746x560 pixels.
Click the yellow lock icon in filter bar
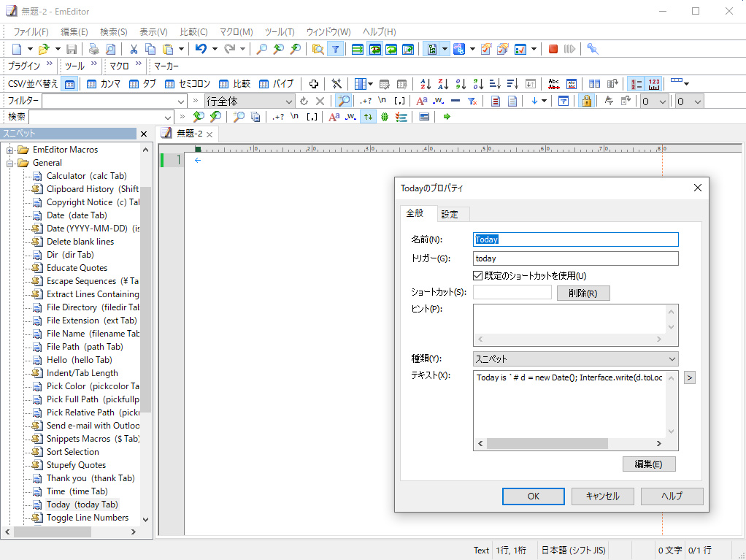[x=585, y=101]
